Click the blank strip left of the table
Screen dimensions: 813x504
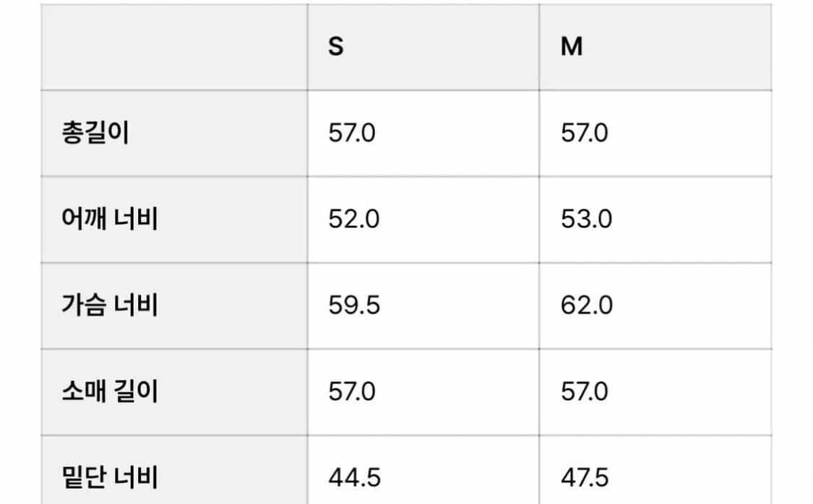click(x=20, y=253)
